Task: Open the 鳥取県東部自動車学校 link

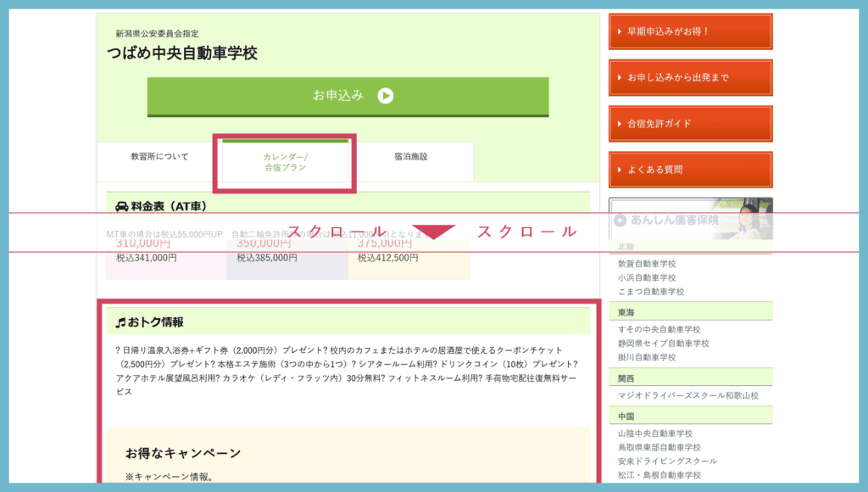Action: 659,447
